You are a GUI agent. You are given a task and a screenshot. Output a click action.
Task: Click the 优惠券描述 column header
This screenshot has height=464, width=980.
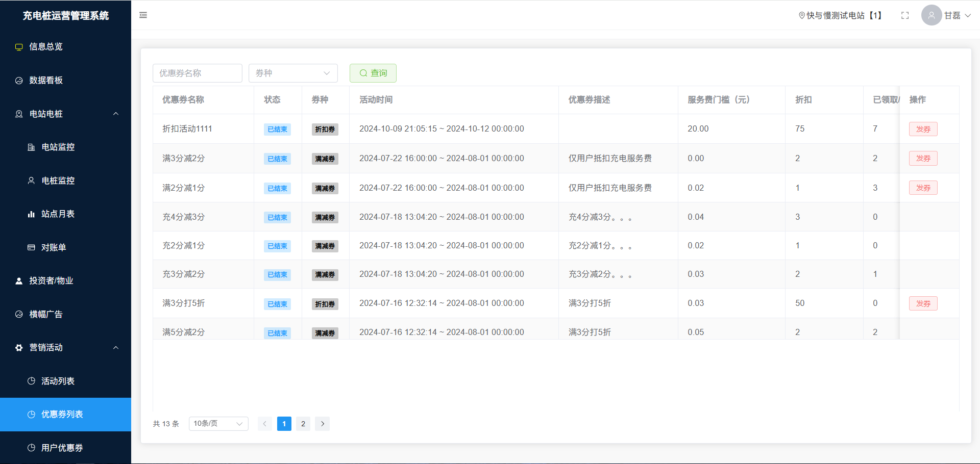coord(590,99)
